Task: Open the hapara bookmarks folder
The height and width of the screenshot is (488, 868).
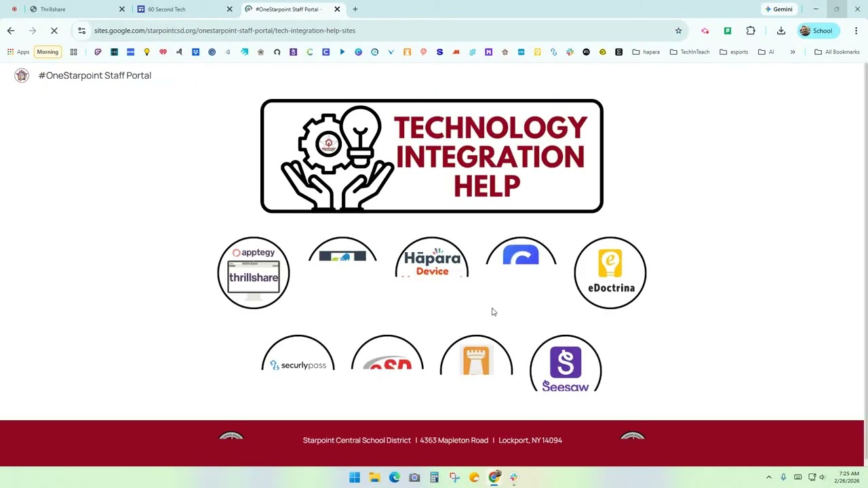Action: (x=646, y=52)
